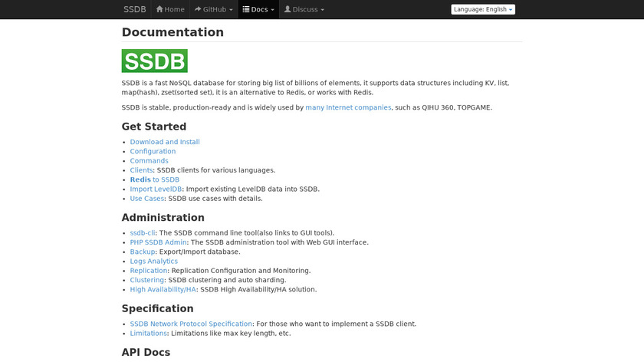644x362 pixels.
Task: Open the Language: English selector
Action: (x=483, y=9)
